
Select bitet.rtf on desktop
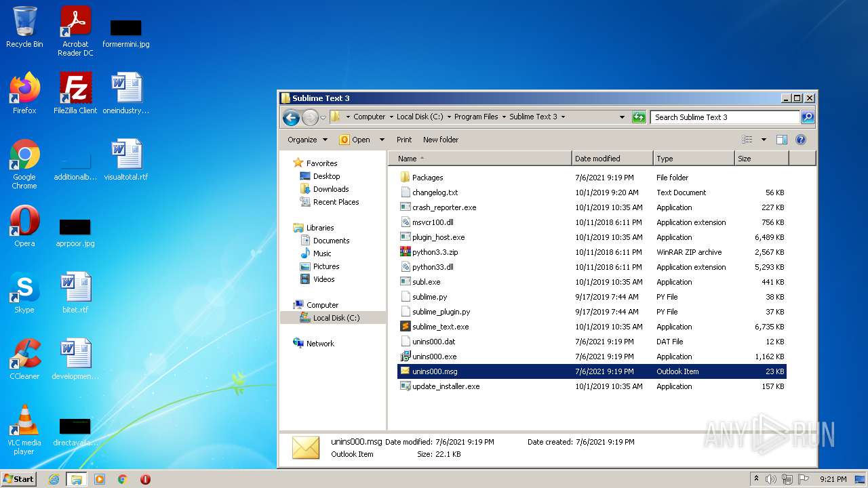(75, 293)
